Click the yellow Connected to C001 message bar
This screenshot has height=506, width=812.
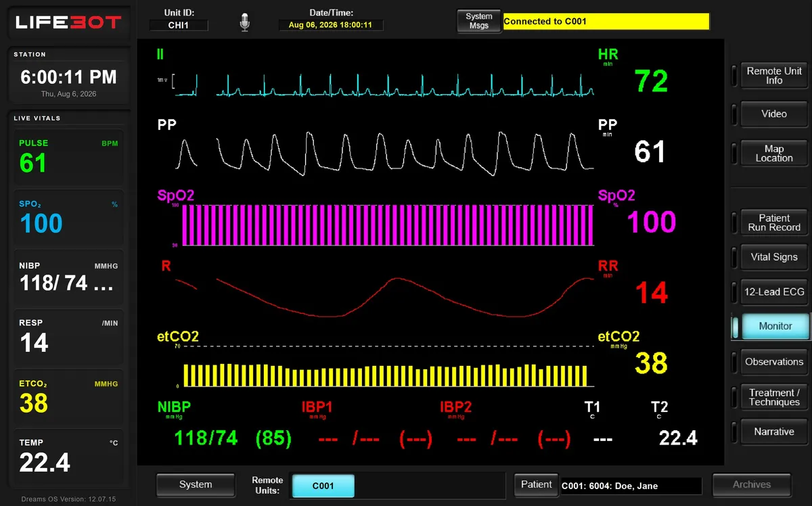point(606,22)
